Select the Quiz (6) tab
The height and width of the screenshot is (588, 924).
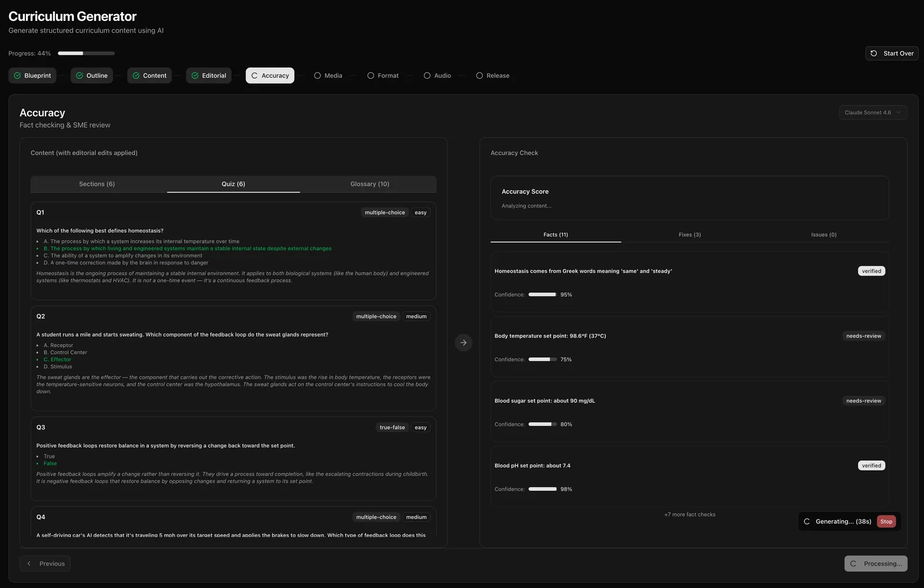(x=233, y=184)
